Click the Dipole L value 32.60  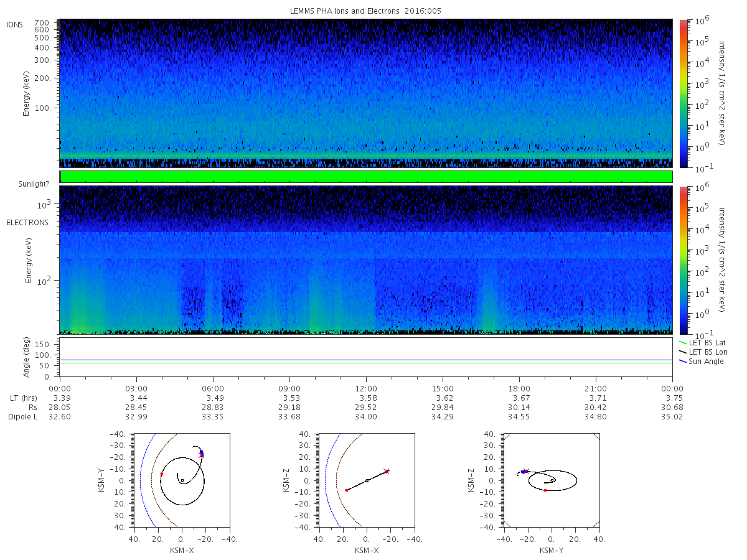pyautogui.click(x=60, y=417)
